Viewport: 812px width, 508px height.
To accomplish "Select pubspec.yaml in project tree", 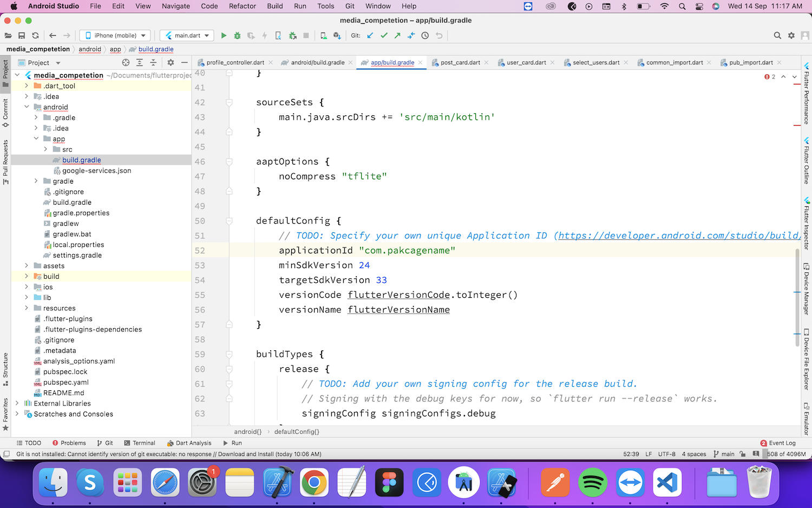I will [x=66, y=382].
